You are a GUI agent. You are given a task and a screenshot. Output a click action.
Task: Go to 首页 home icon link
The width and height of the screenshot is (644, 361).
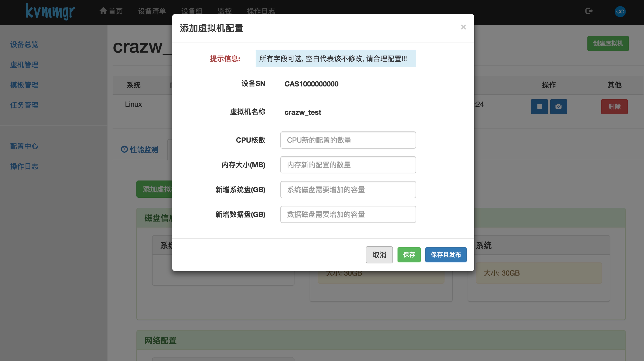click(x=111, y=11)
